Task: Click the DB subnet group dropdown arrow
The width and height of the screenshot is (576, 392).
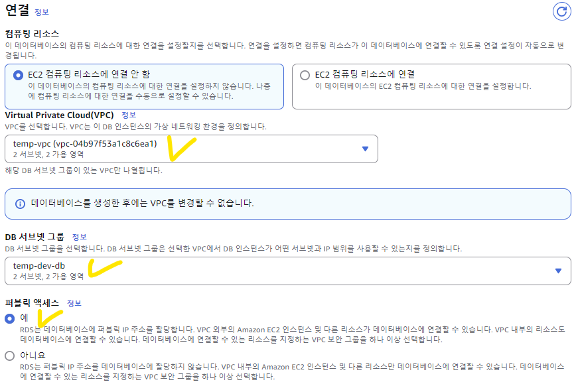Action: pyautogui.click(x=558, y=271)
